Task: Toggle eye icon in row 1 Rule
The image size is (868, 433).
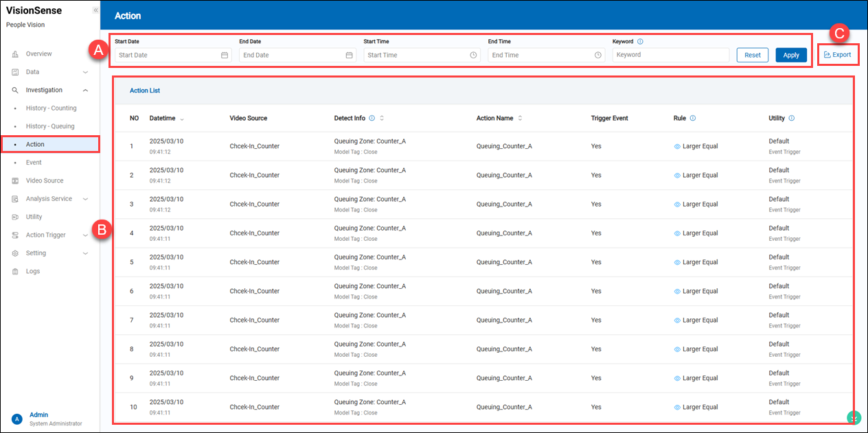Action: (x=677, y=146)
